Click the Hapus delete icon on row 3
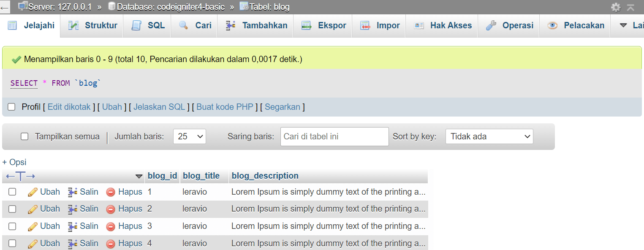Image resolution: width=644 pixels, height=250 pixels. 110,226
